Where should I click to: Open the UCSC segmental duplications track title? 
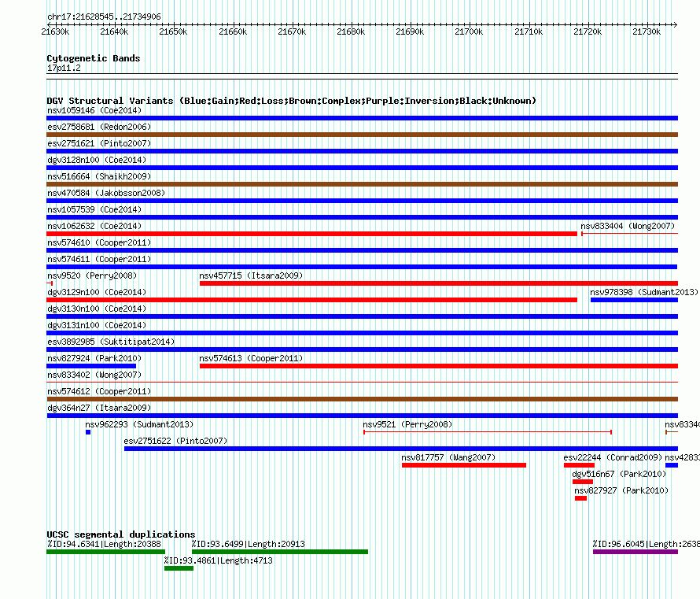pyautogui.click(x=121, y=534)
